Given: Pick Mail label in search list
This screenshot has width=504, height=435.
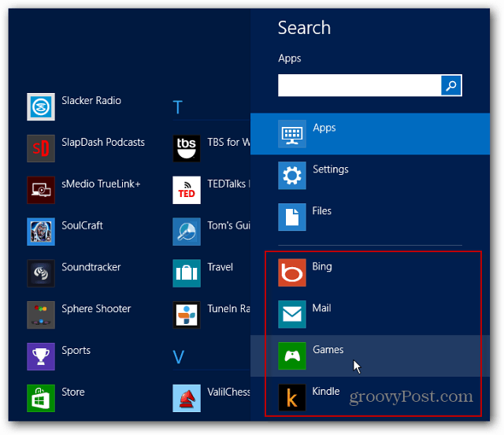Looking at the screenshot, I should click(322, 308).
